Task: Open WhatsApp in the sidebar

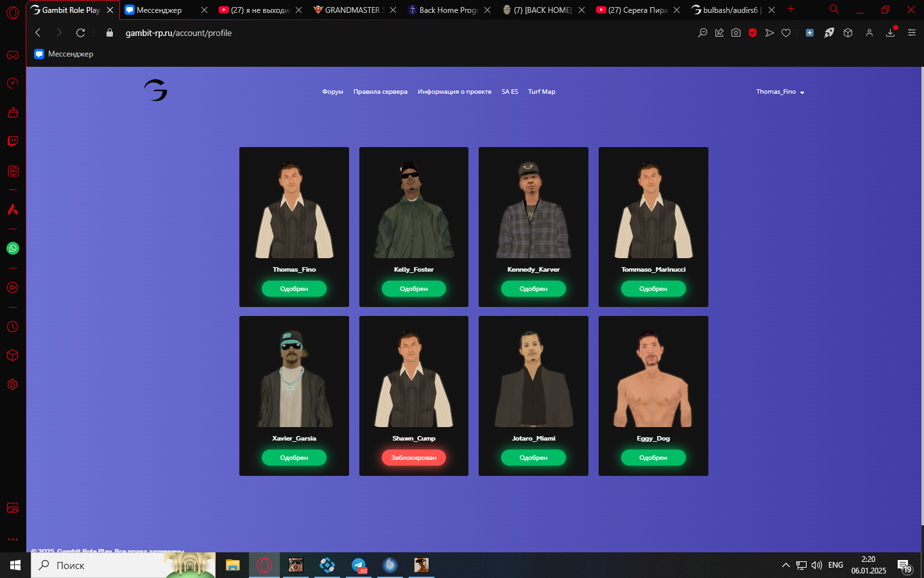Action: 13,249
